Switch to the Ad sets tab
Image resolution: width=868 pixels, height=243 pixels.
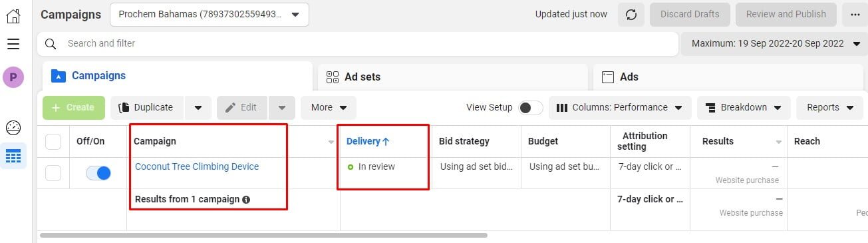(452, 77)
